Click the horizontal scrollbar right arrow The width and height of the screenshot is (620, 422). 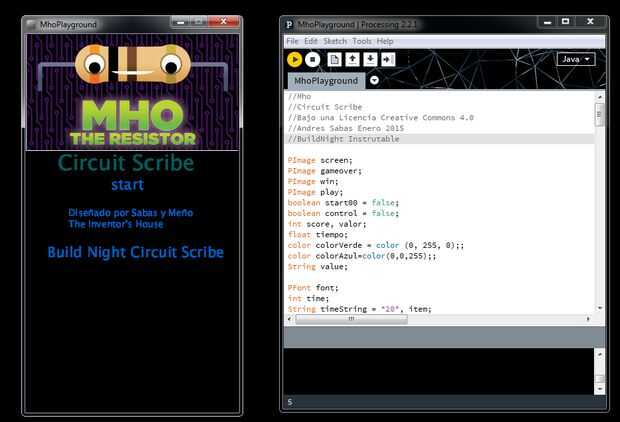(588, 319)
